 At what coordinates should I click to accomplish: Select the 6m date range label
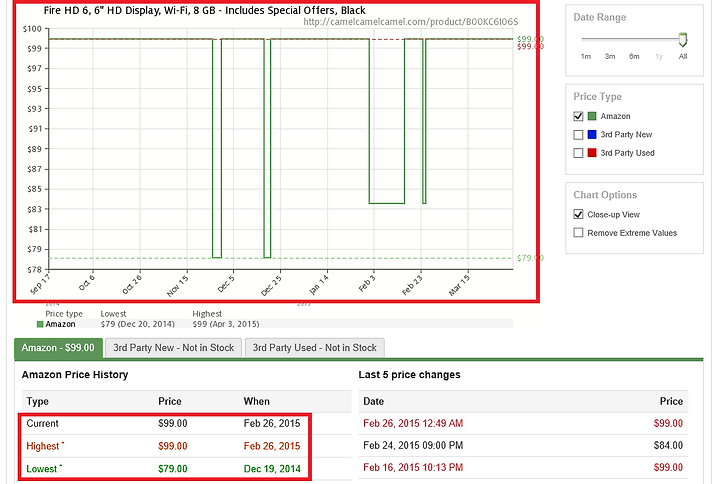point(634,56)
